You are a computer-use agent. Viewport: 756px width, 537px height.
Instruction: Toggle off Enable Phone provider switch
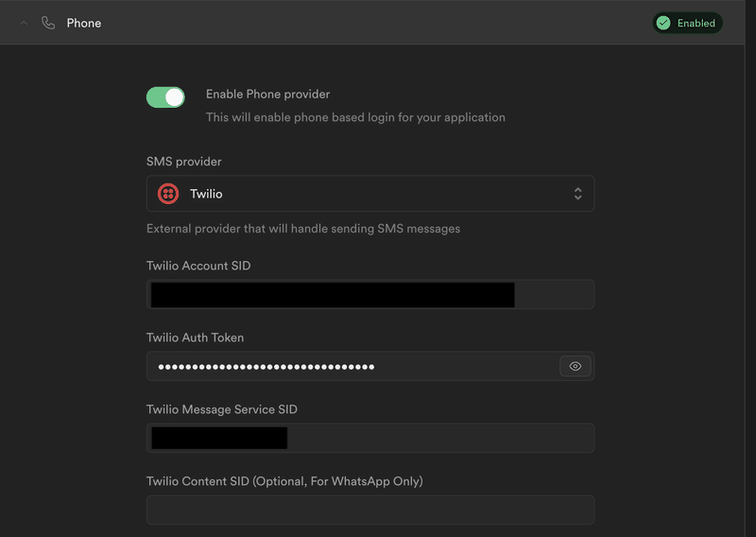165,97
